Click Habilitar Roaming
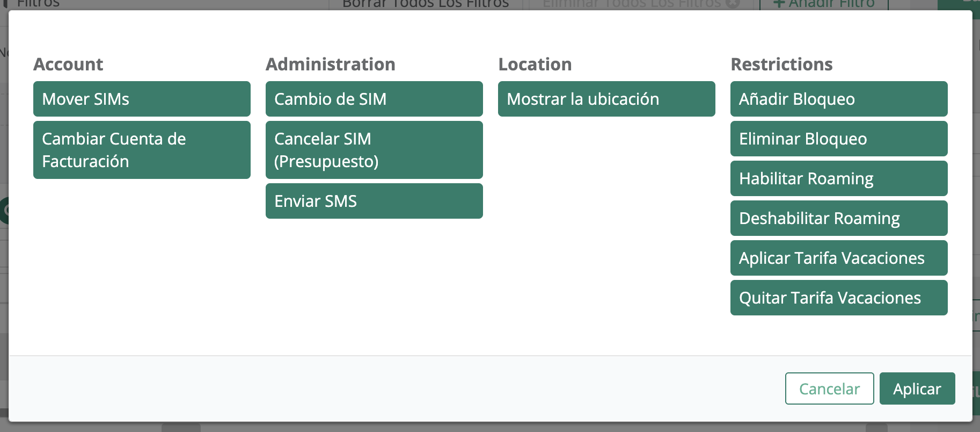The height and width of the screenshot is (432, 980). point(839,178)
